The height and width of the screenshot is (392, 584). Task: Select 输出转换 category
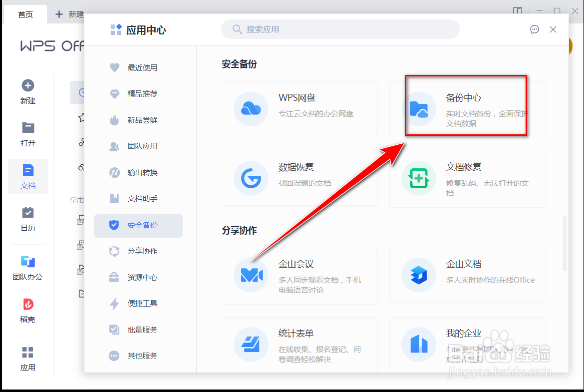tap(138, 172)
